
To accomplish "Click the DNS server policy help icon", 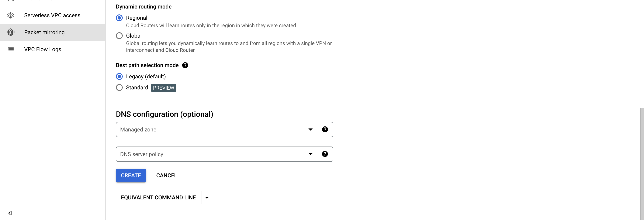I will click(x=325, y=154).
